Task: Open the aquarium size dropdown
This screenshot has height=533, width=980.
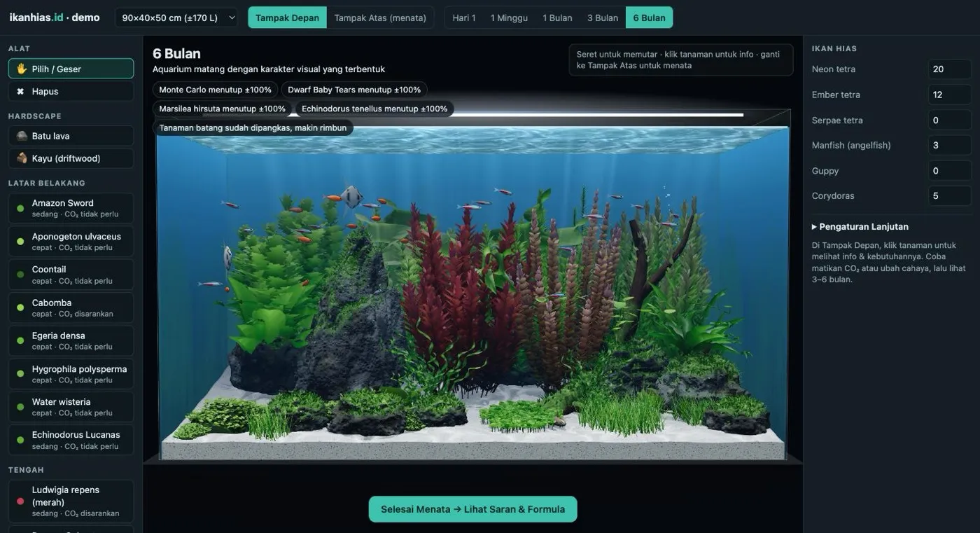Action: (176, 18)
